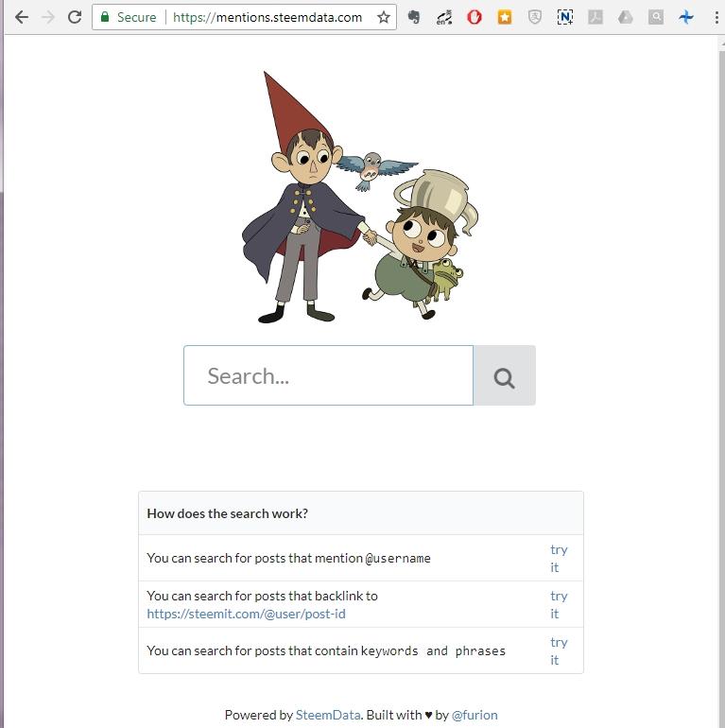Reload the current page
725x728 pixels.
pos(75,17)
